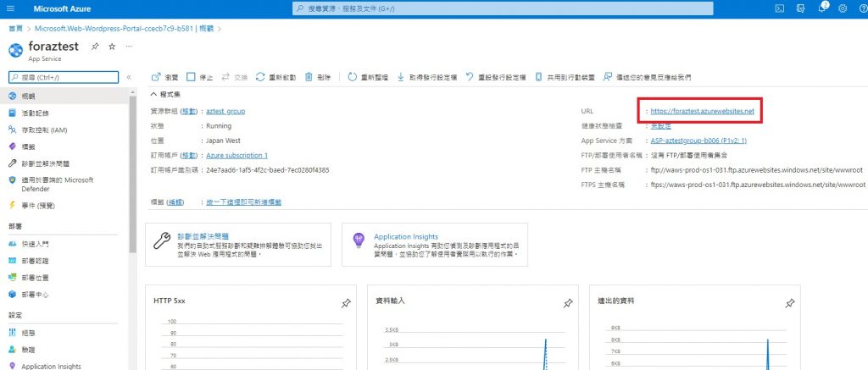Open the aztest_group resource group link

[x=225, y=111]
